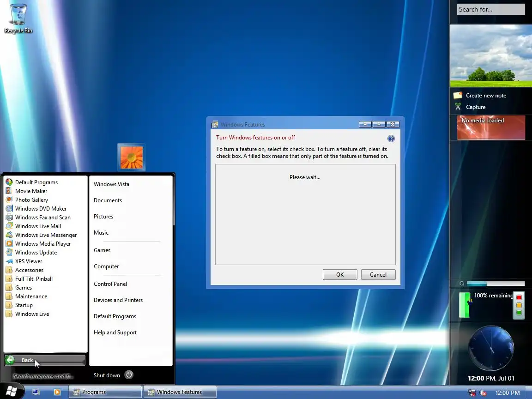Screen dimensions: 532x399
Task: Open Computer from Start menu
Action: (x=106, y=266)
